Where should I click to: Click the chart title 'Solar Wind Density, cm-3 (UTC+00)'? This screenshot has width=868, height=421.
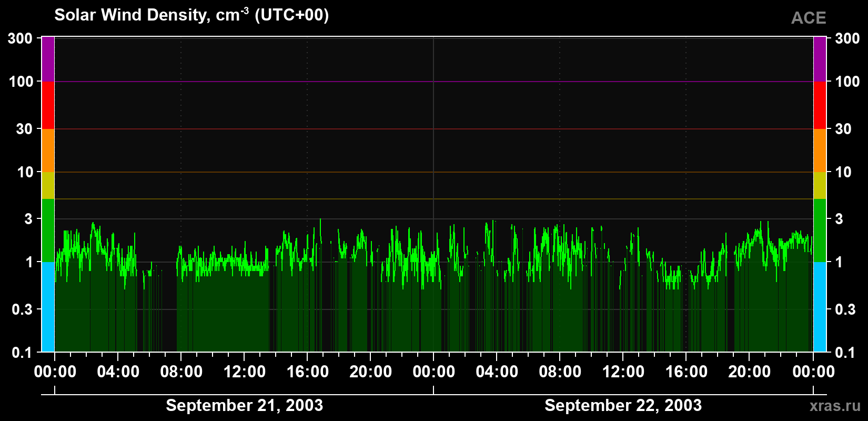pos(191,15)
